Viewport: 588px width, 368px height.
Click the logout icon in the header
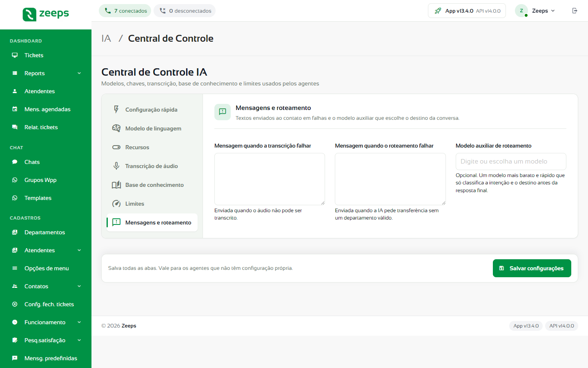pyautogui.click(x=575, y=11)
